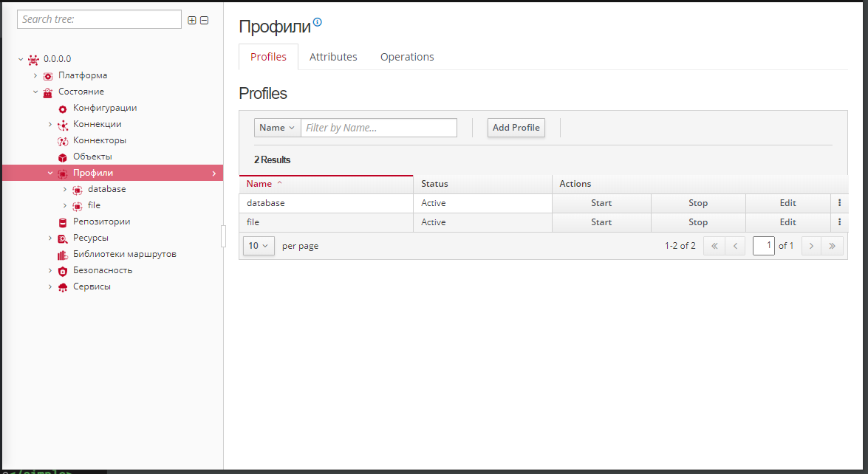Switch to the Operations tab
The width and height of the screenshot is (868, 474).
click(407, 57)
